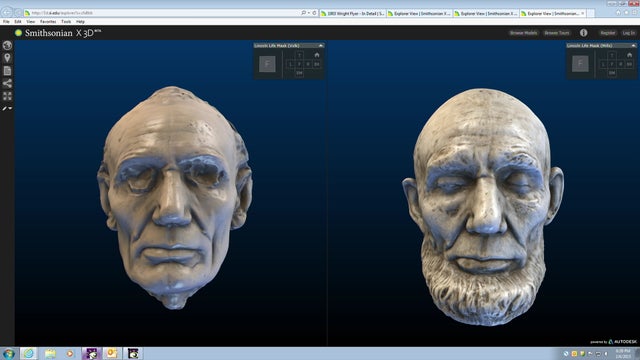Open the media player taskbar icon
The width and height of the screenshot is (640, 360).
(70, 353)
